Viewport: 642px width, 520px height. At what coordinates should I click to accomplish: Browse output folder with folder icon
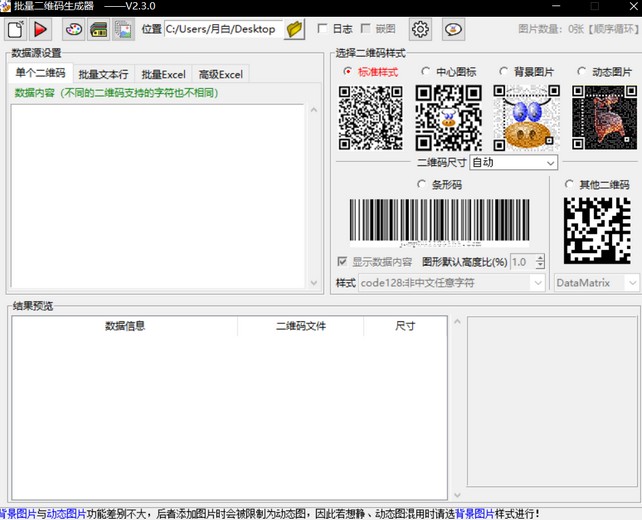click(x=294, y=29)
